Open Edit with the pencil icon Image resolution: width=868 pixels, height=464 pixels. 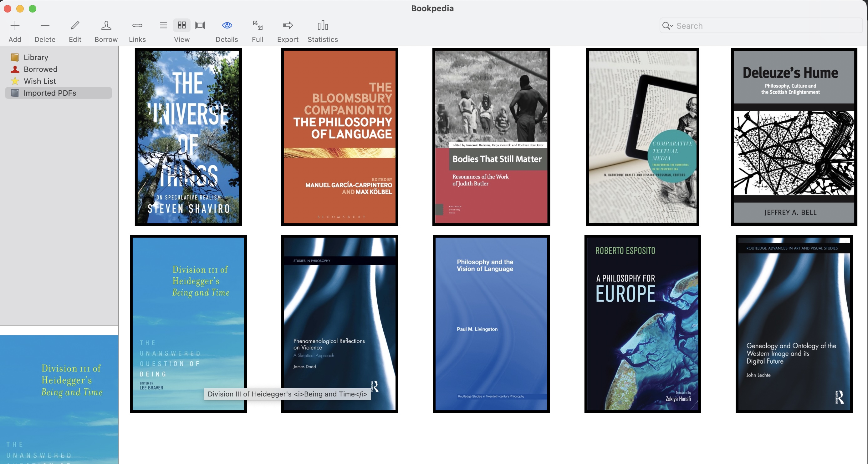click(x=75, y=25)
